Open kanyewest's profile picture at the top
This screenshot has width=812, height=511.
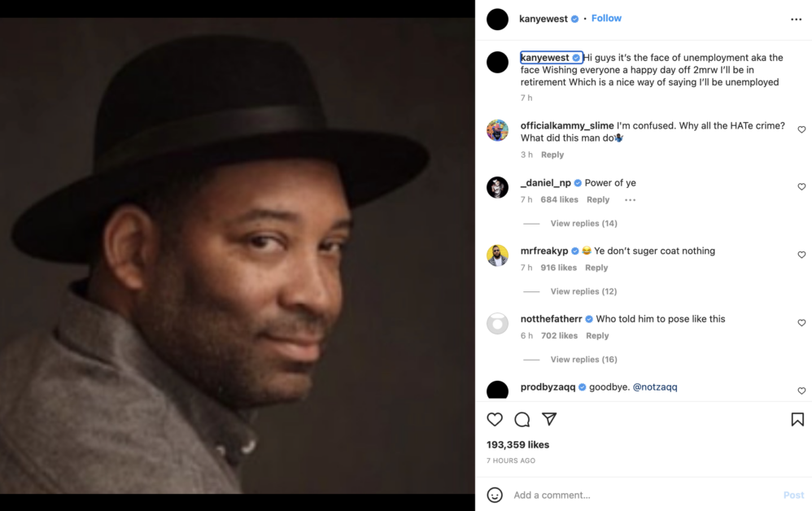coord(496,18)
